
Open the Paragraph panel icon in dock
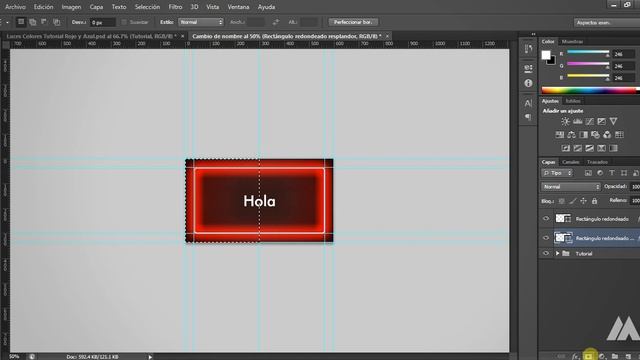click(528, 117)
